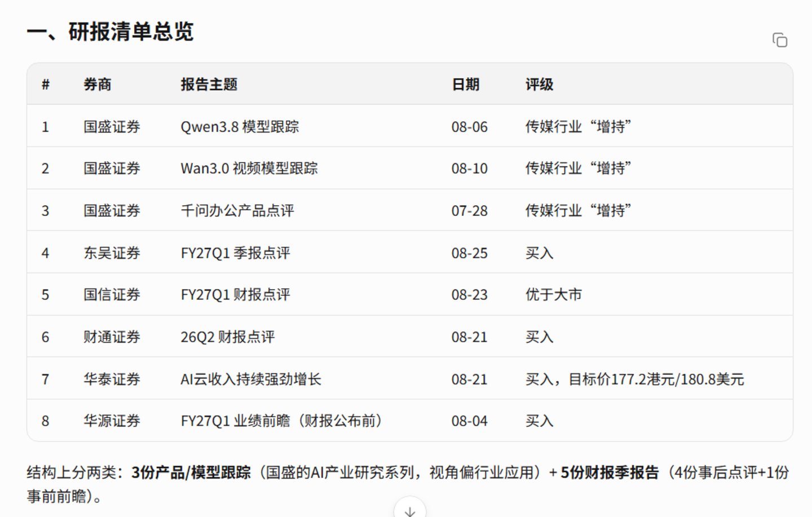Select the 券商 column header
This screenshot has width=812, height=517.
click(98, 85)
